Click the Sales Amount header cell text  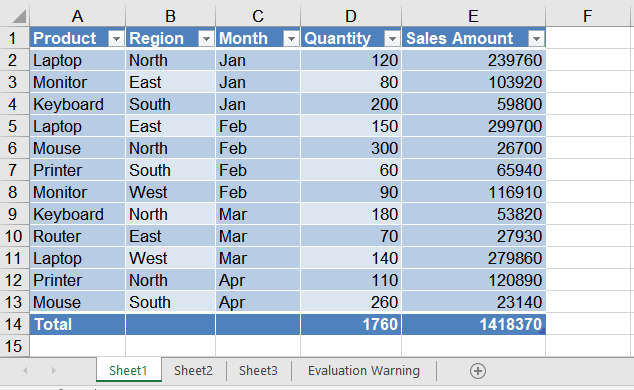click(459, 38)
